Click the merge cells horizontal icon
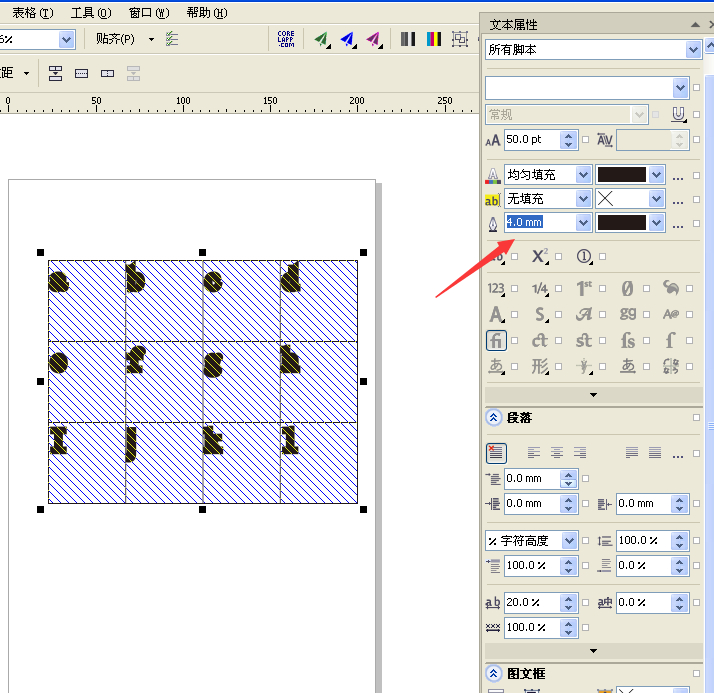Viewport: 714px width, 693px height. (82, 73)
